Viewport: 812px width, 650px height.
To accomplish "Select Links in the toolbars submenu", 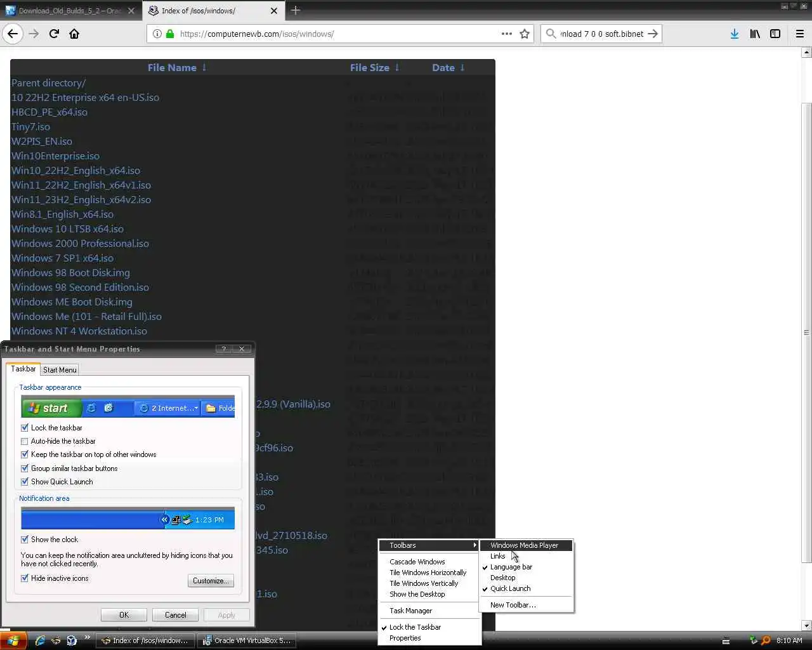I will pos(527,556).
